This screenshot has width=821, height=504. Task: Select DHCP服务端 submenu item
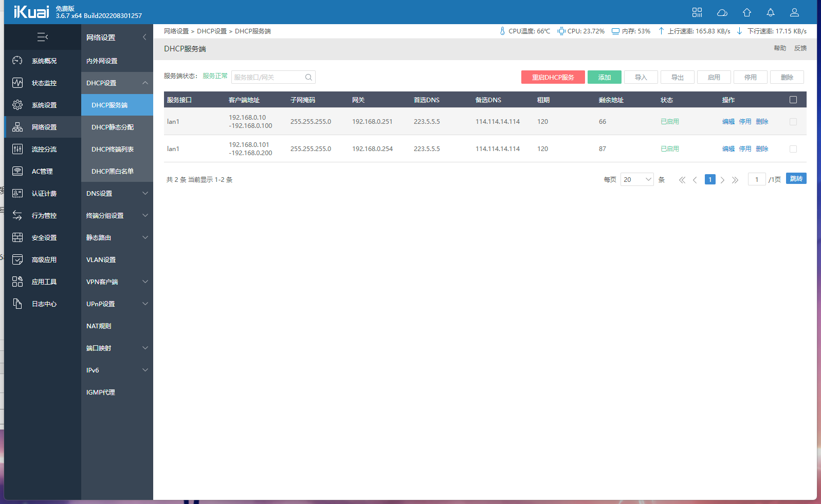click(x=117, y=105)
